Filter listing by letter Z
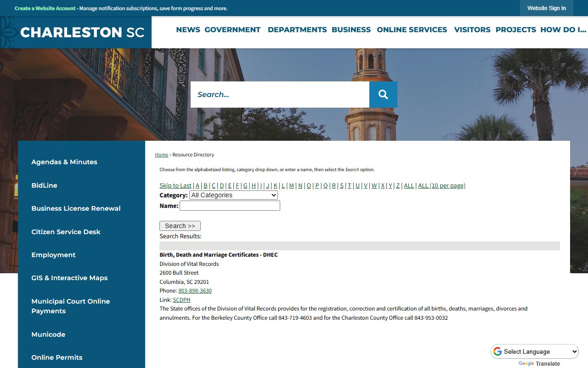Image resolution: width=588 pixels, height=368 pixels. coord(398,185)
